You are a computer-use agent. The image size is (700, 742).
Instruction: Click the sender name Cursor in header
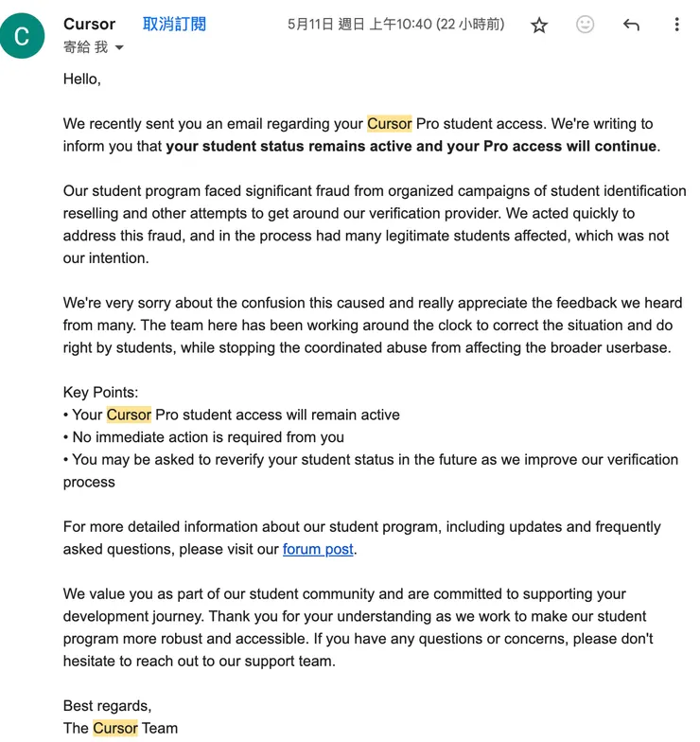pyautogui.click(x=89, y=25)
